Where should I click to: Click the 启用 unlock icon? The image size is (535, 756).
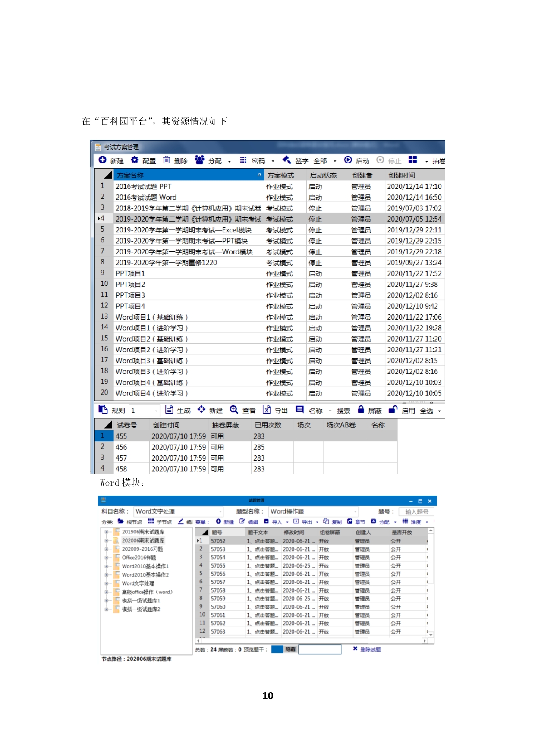pos(393,409)
